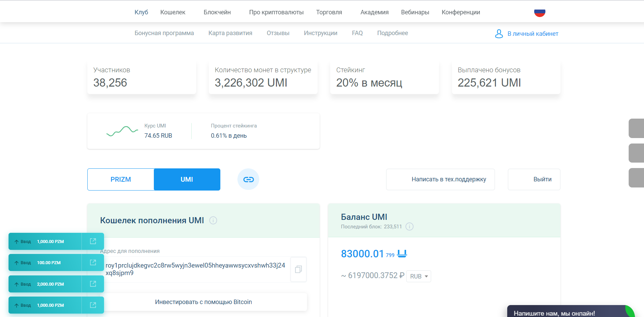Screen dimensions: 644x317
Task: Select the UMI tab
Action: (x=187, y=179)
